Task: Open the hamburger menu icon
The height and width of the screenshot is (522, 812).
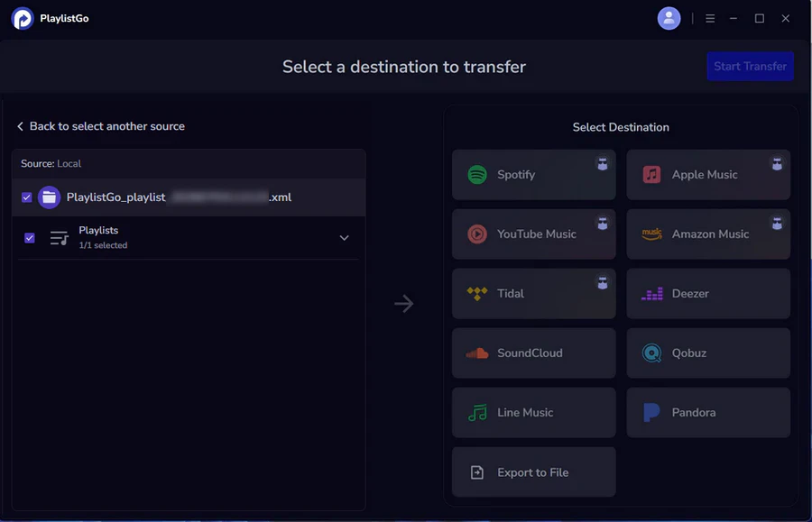Action: [x=710, y=19]
